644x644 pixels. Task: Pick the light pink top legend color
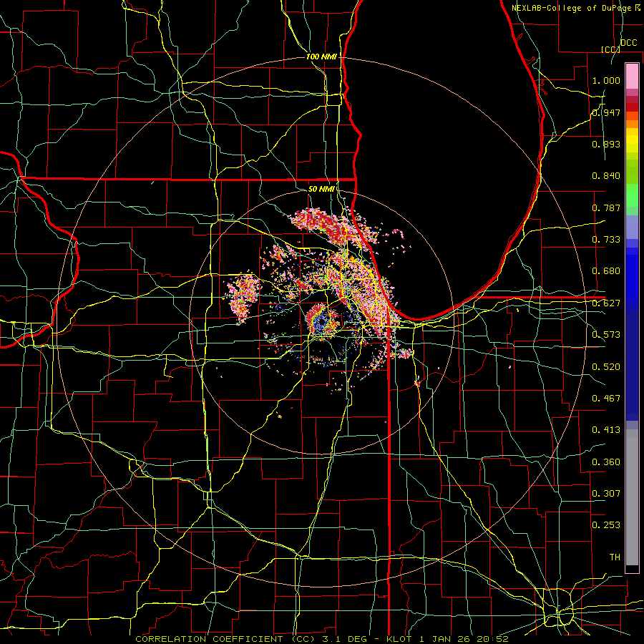(632, 76)
